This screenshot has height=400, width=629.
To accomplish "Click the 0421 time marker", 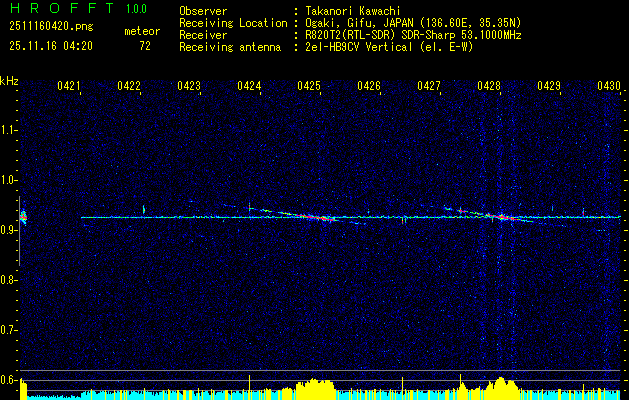I will coord(69,87).
